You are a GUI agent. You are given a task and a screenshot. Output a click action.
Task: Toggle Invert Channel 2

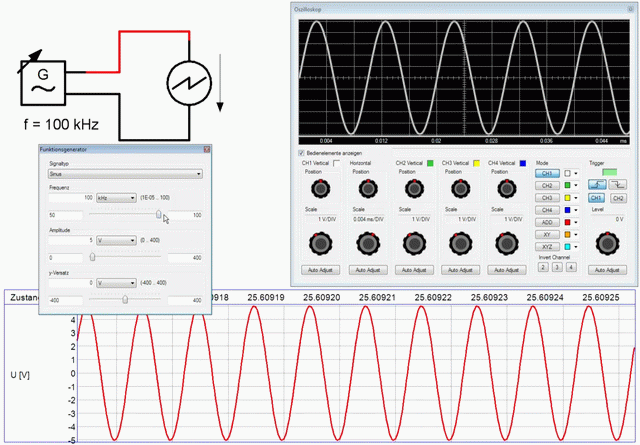(x=543, y=267)
